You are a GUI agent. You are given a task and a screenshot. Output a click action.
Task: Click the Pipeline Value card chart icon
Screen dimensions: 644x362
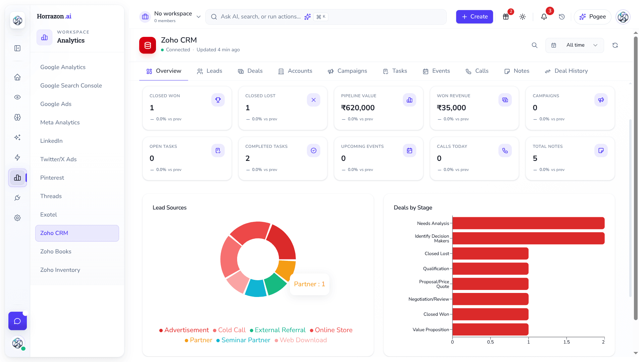(x=410, y=100)
